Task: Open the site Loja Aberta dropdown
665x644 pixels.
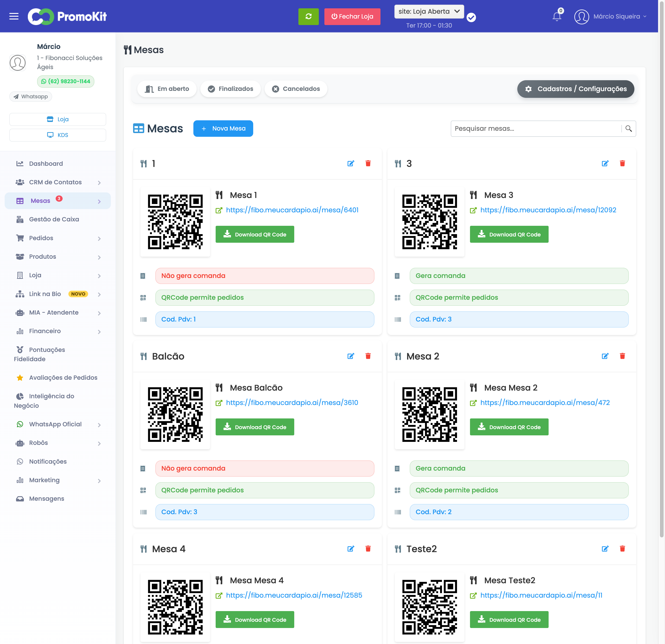Action: pyautogui.click(x=429, y=12)
